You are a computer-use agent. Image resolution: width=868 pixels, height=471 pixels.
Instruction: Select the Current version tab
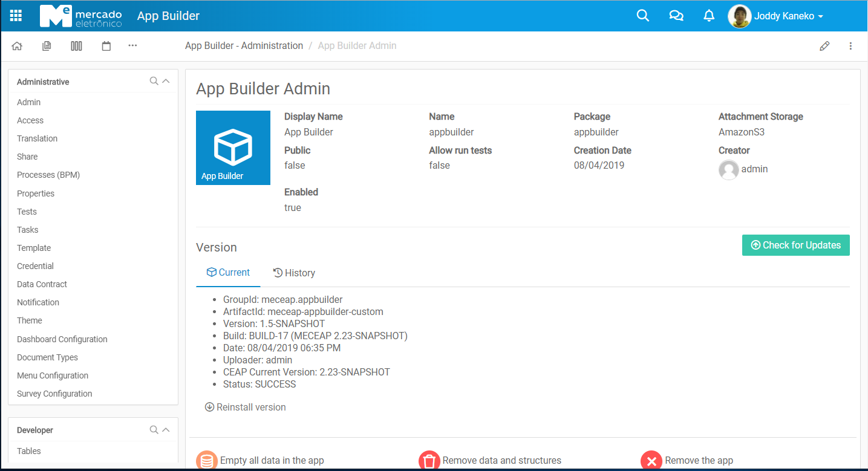coord(228,273)
